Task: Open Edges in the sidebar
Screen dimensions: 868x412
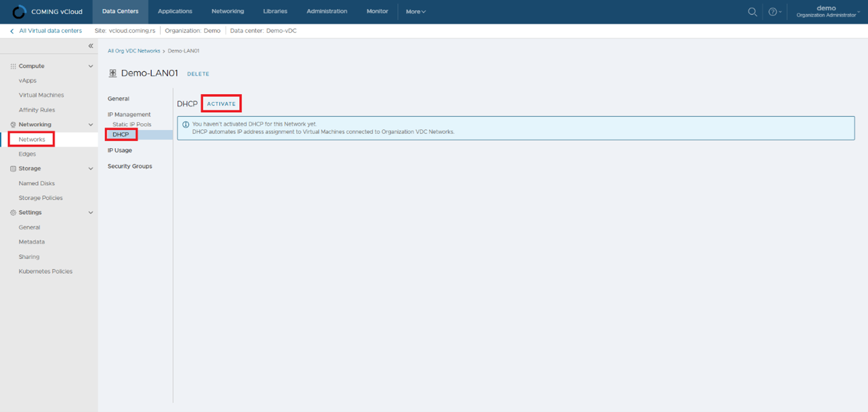Action: tap(27, 154)
